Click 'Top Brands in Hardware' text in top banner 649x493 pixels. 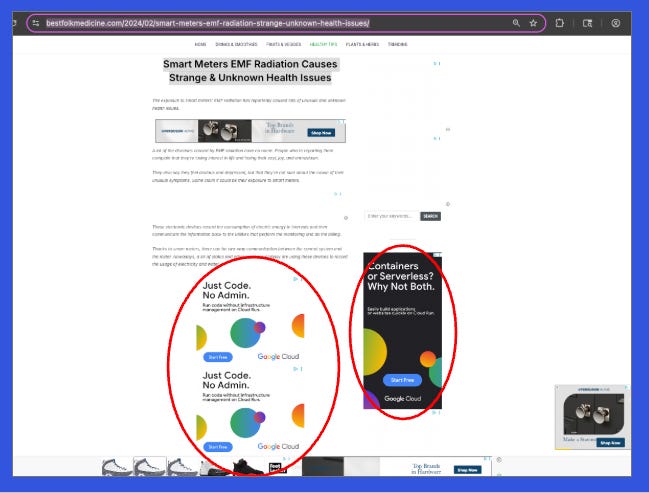pyautogui.click(x=280, y=127)
